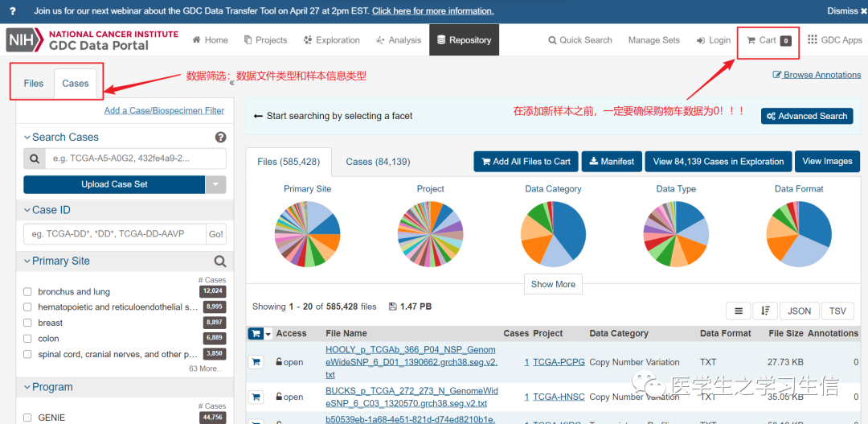This screenshot has width=868, height=424.
Task: Click the Data Format pie chart
Action: click(799, 234)
